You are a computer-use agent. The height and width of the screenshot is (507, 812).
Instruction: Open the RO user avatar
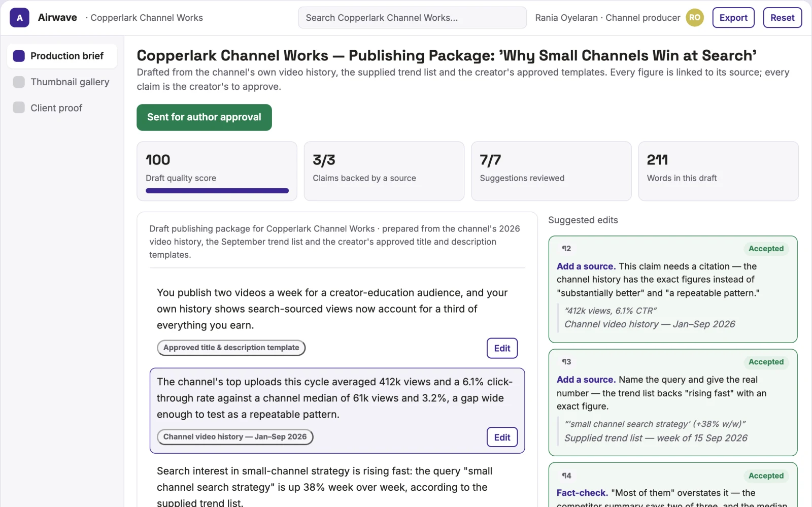(x=695, y=18)
